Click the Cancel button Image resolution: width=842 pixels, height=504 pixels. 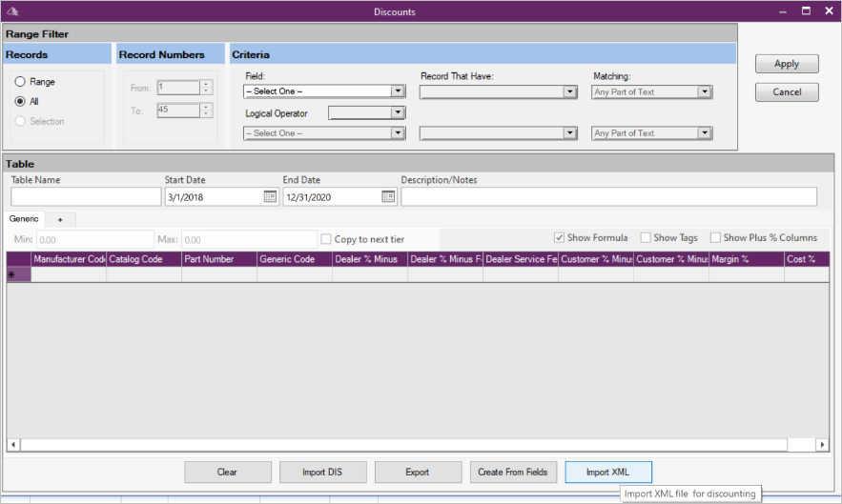pyautogui.click(x=787, y=91)
